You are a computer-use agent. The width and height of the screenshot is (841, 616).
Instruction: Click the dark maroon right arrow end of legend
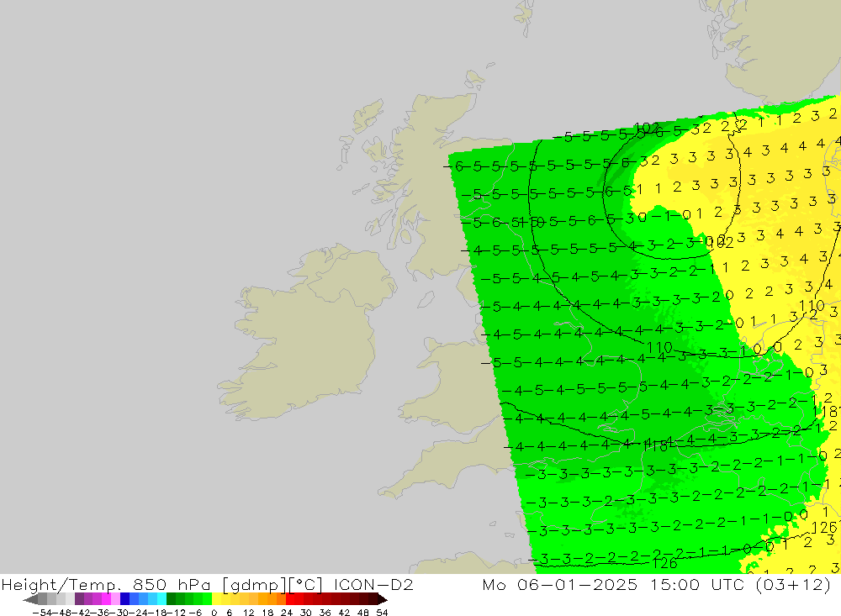383,599
